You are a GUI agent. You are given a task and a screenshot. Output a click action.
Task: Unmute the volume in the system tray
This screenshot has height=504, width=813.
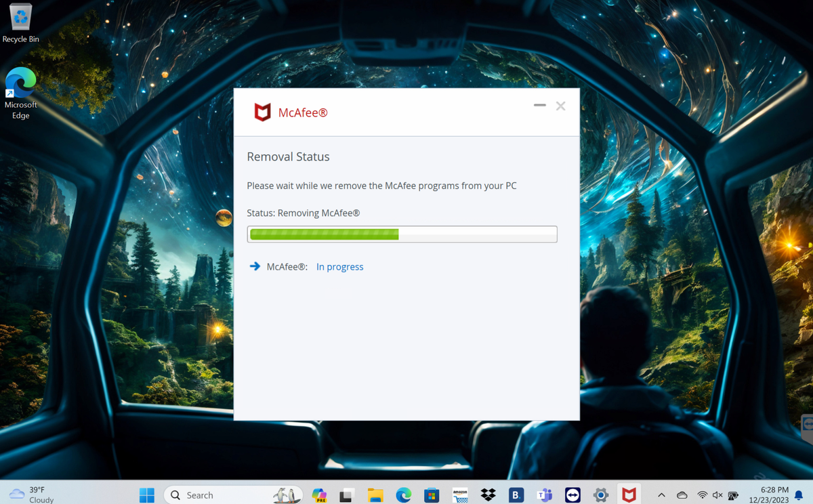717,495
